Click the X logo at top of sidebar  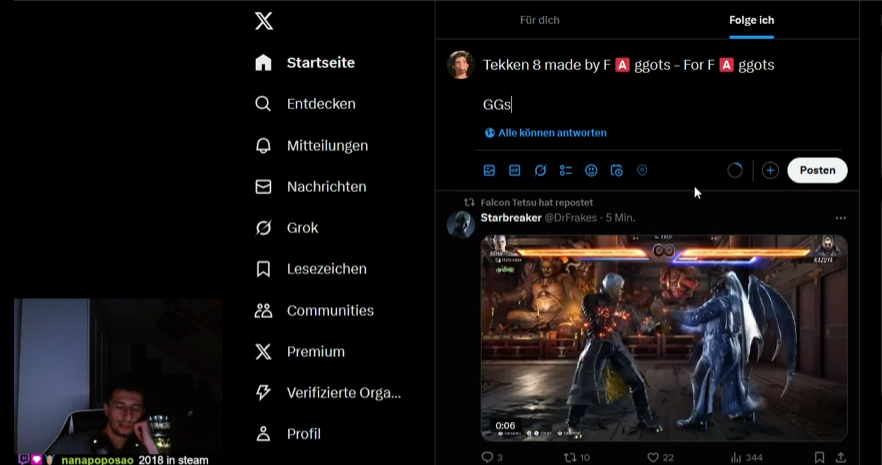[264, 21]
